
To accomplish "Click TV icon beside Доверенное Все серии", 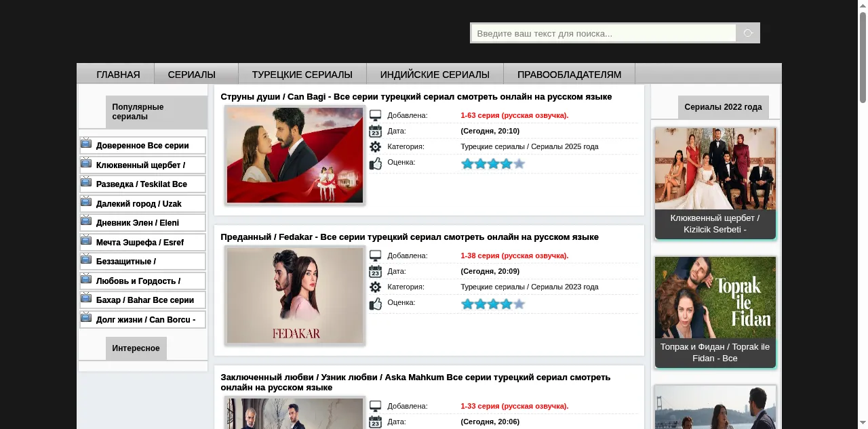I will (86, 143).
